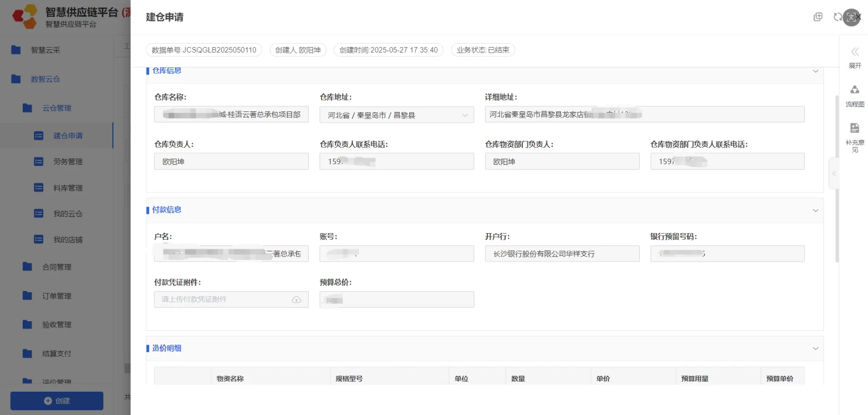Open the new-window copy icon in header

[x=817, y=17]
